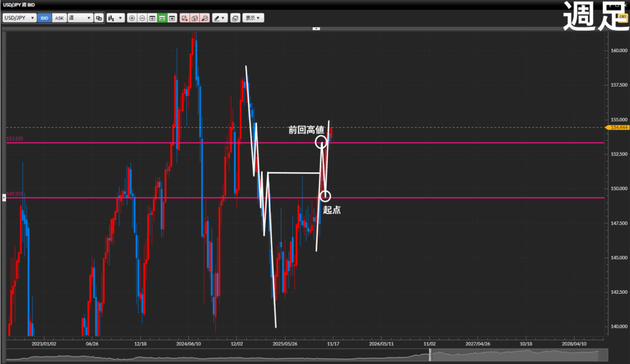Click the yellow 154.444 current price label

616,127
